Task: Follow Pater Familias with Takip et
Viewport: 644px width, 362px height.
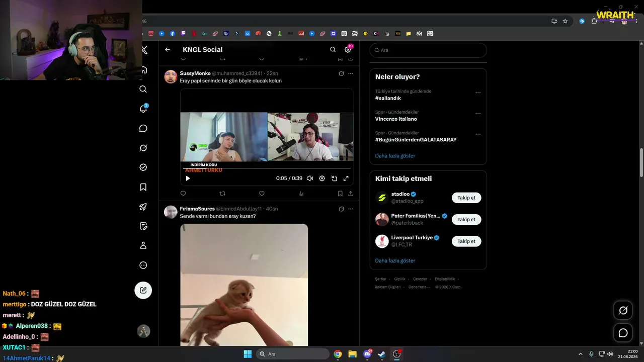Action: [x=466, y=220]
